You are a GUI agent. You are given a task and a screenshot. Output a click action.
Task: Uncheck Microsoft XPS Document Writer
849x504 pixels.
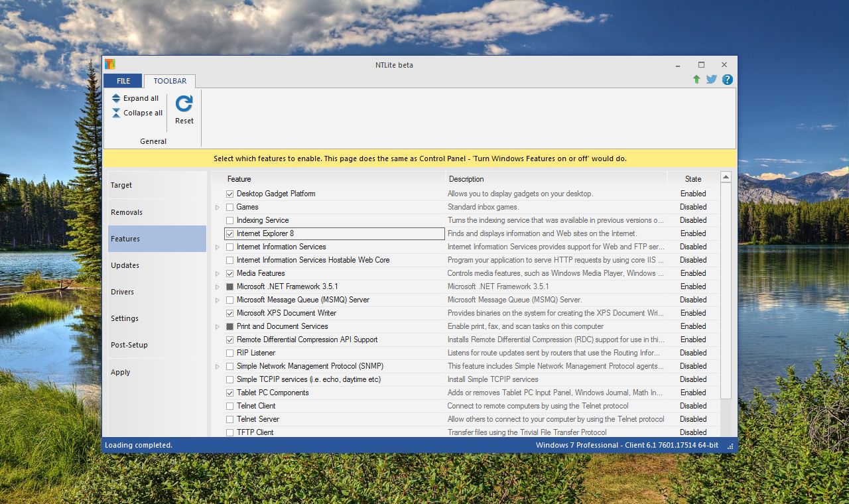pos(229,313)
